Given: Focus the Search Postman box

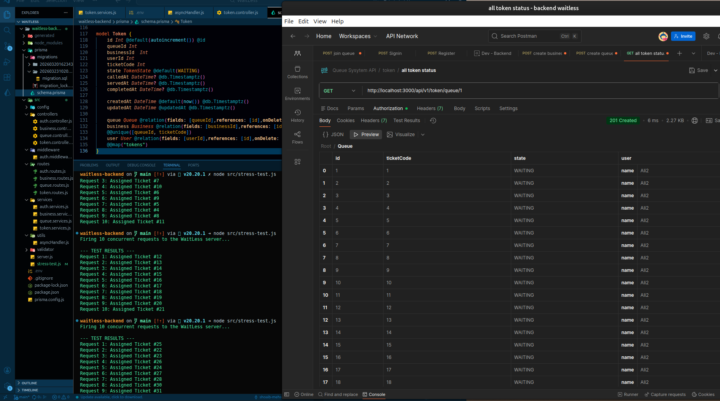Looking at the screenshot, I should click(x=534, y=36).
